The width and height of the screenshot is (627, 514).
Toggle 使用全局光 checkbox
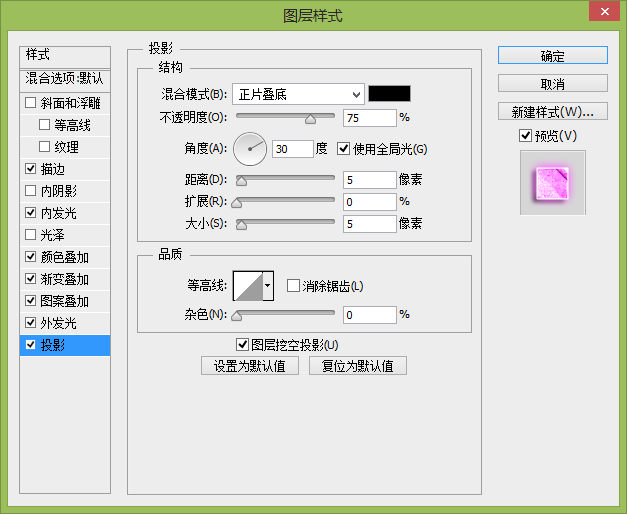click(x=343, y=149)
